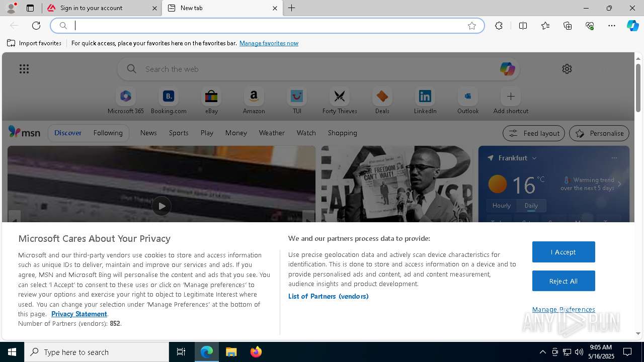Viewport: 644px width, 362px height.
Task: Click the address bar input
Action: click(267, 26)
